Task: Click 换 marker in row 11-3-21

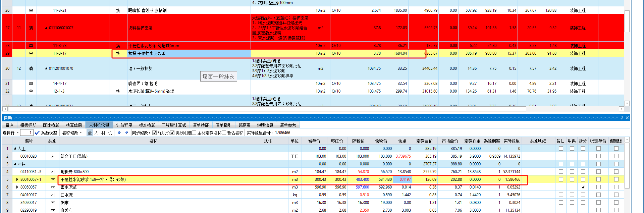Action: tap(118, 10)
